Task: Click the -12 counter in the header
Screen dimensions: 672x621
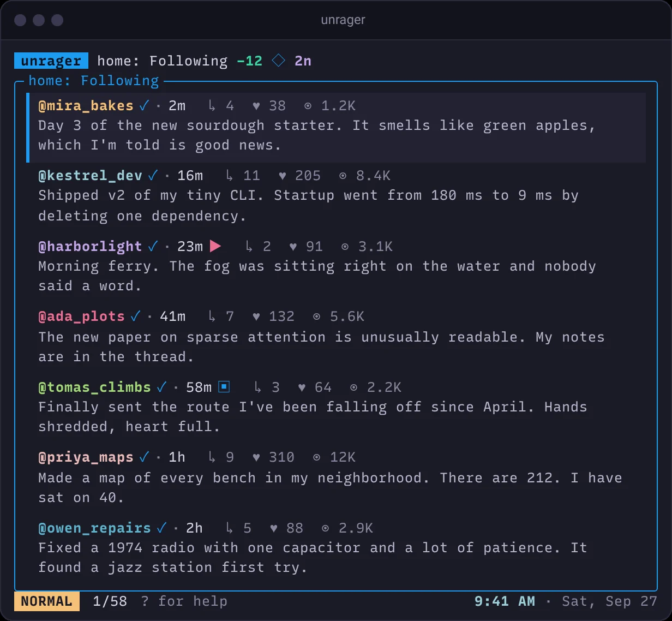Action: [250, 61]
